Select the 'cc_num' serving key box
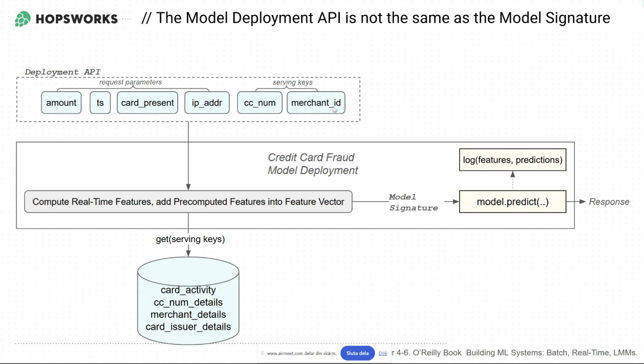The image size is (644, 364). (x=260, y=103)
